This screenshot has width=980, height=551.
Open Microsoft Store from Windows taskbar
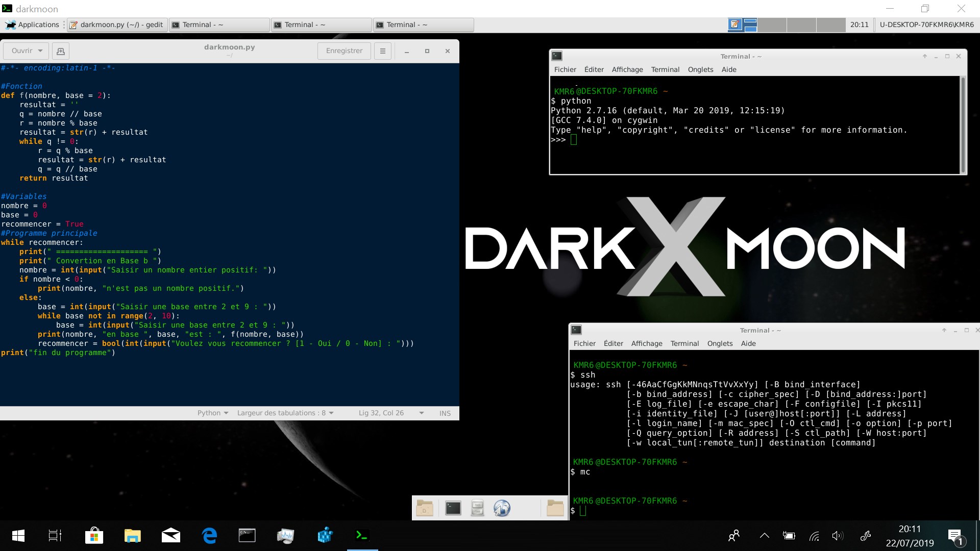pyautogui.click(x=94, y=535)
